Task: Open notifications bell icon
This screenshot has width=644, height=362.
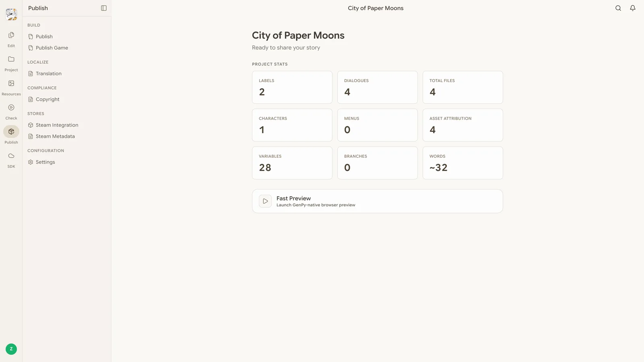Action: tap(633, 8)
